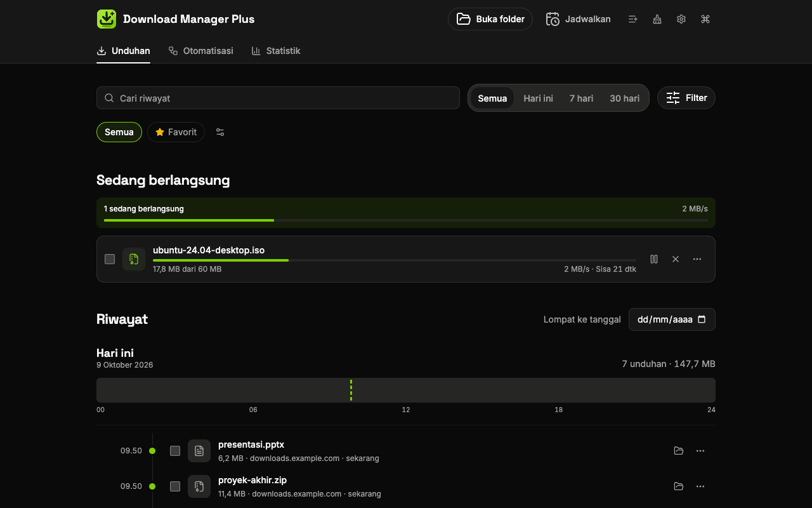The height and width of the screenshot is (508, 812).
Task: Open settings with the gear icon
Action: (x=681, y=19)
